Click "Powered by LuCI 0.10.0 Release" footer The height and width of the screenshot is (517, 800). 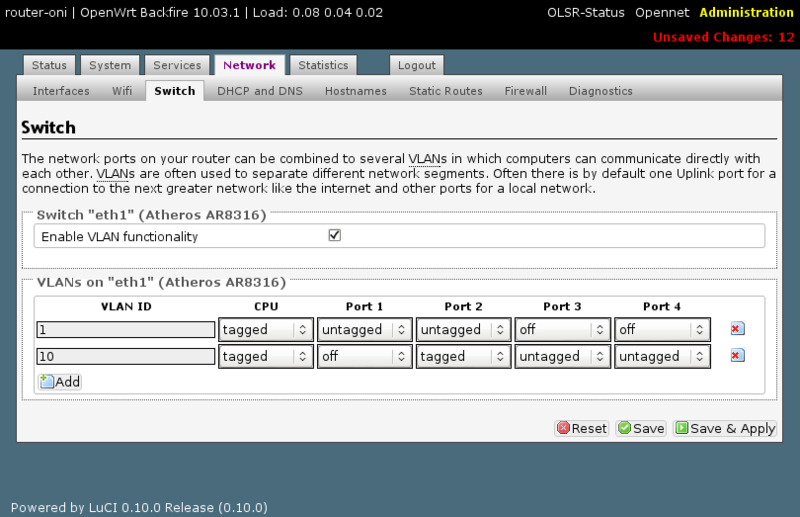pos(139,507)
